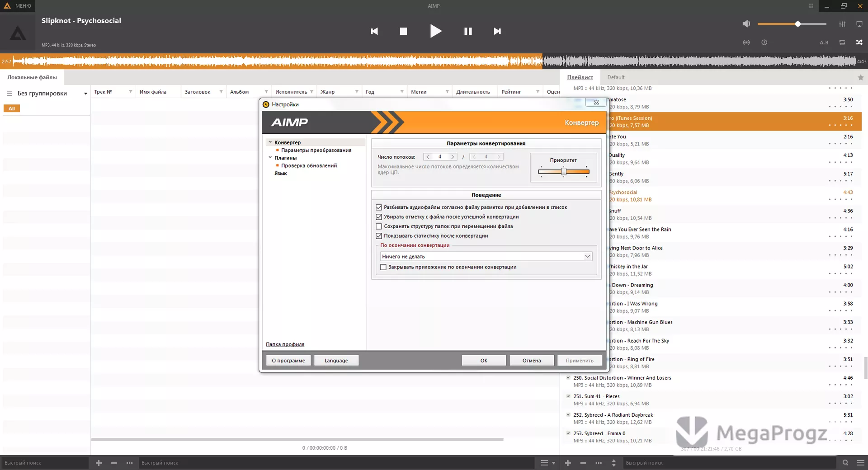Click the playlist favorites star icon
Viewport: 868px width, 470px height.
pos(861,78)
